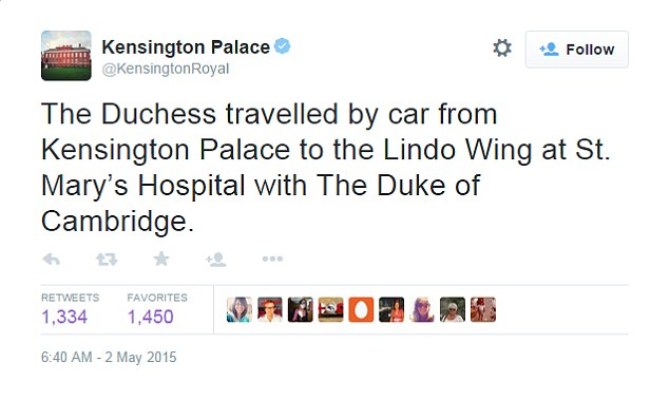Favorite the tweet with the star icon
Screen dimensions: 669x400
(161, 258)
